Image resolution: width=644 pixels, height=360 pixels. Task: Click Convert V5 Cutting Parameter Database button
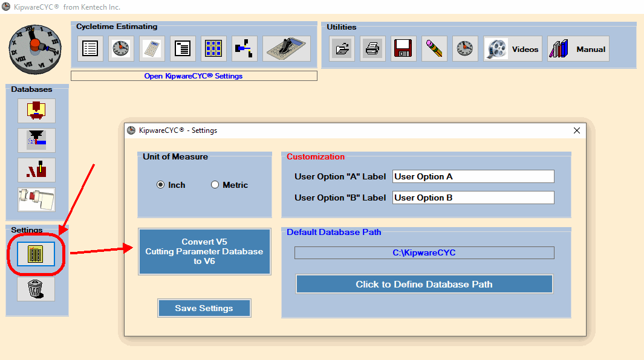click(x=204, y=252)
